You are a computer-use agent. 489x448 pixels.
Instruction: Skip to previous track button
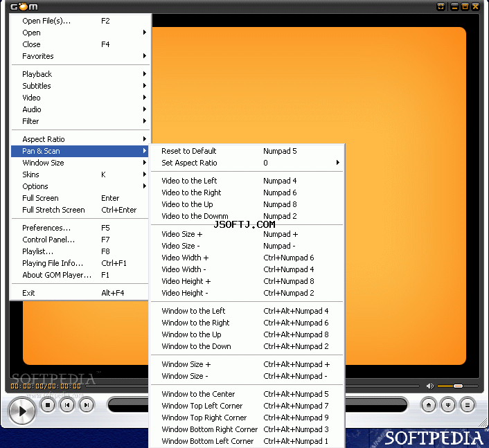point(67,405)
